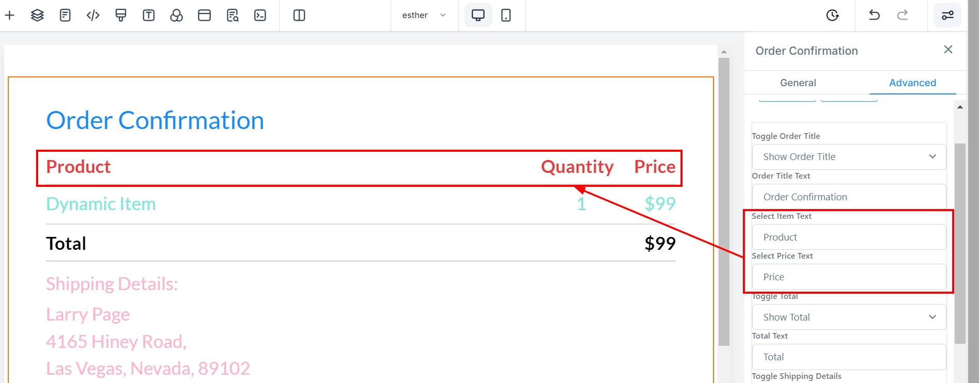This screenshot has width=980, height=383.
Task: Switch to mobile preview mode
Action: pyautogui.click(x=506, y=15)
